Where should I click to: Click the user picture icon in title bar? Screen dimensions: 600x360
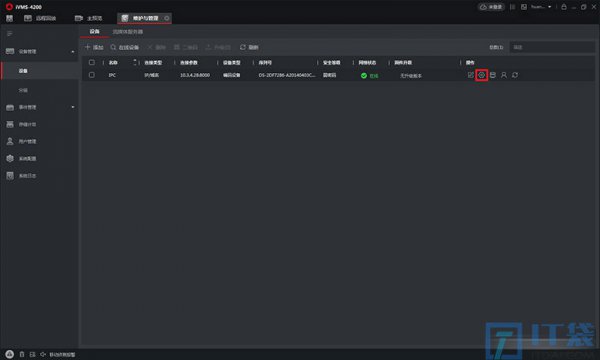(524, 7)
